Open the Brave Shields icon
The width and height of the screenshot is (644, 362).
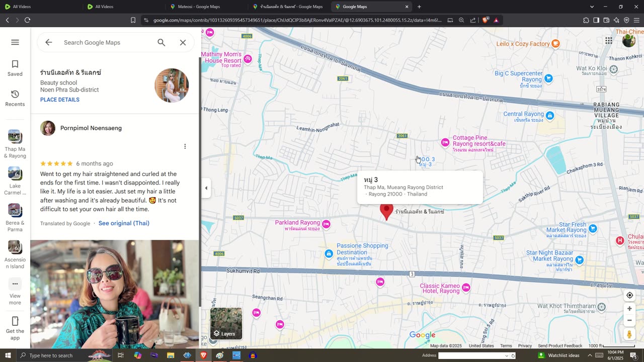(x=485, y=20)
